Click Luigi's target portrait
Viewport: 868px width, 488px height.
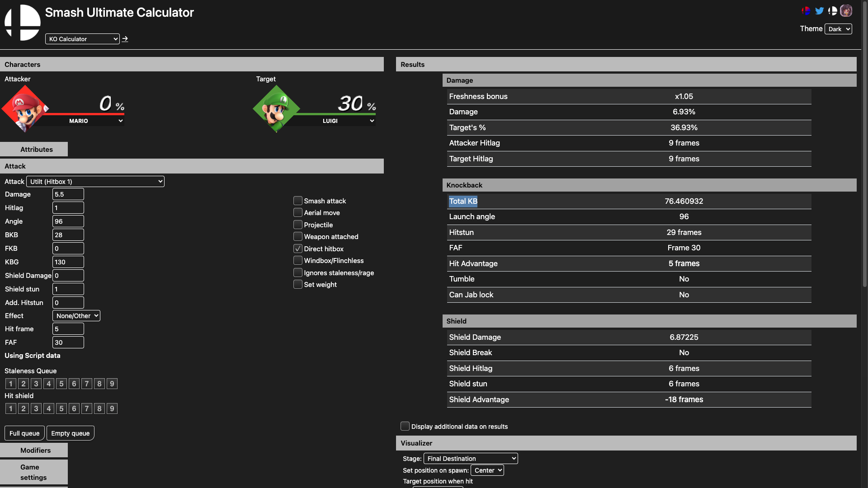[x=276, y=109]
